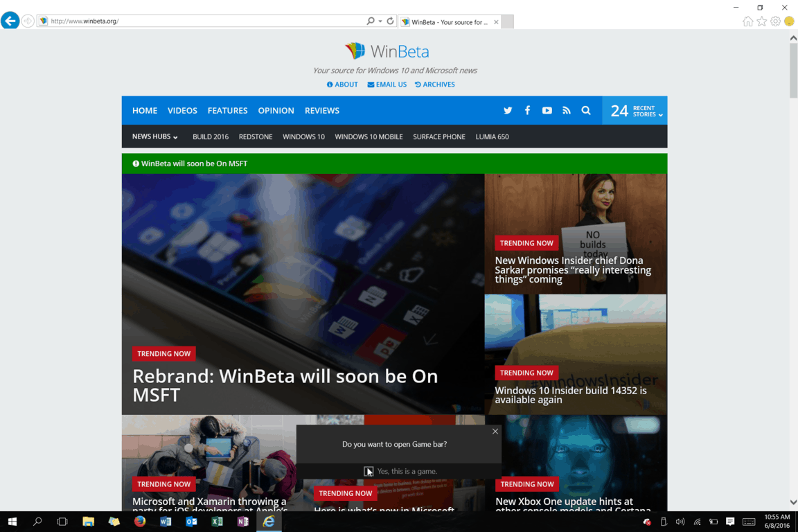Click the WinBeta logo

pyautogui.click(x=387, y=51)
